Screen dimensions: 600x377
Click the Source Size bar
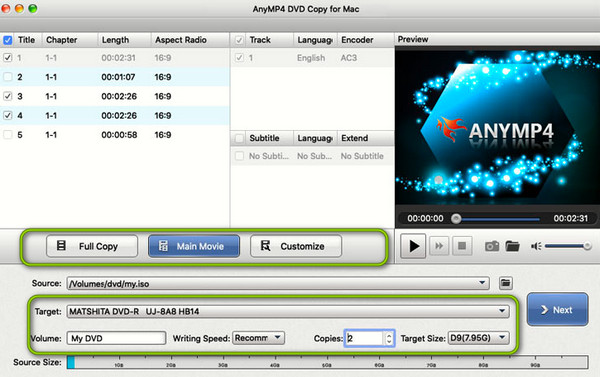[328, 362]
